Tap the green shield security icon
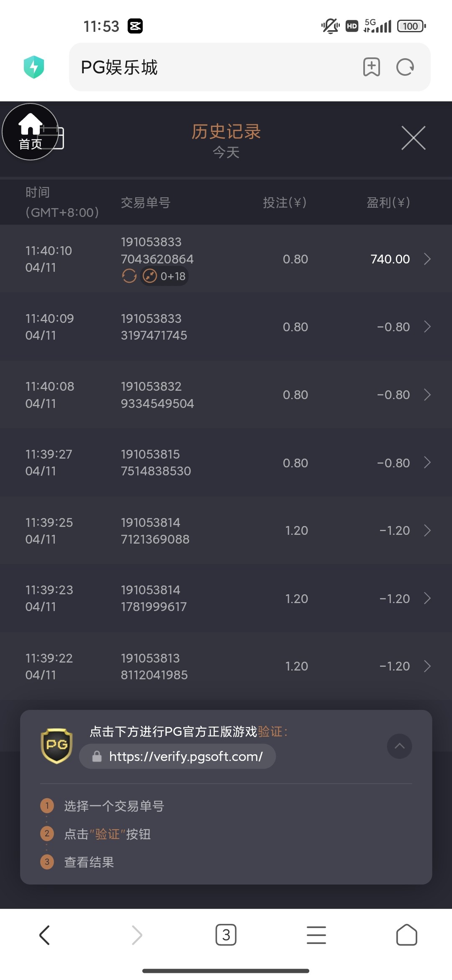The image size is (452, 980). coord(34,67)
